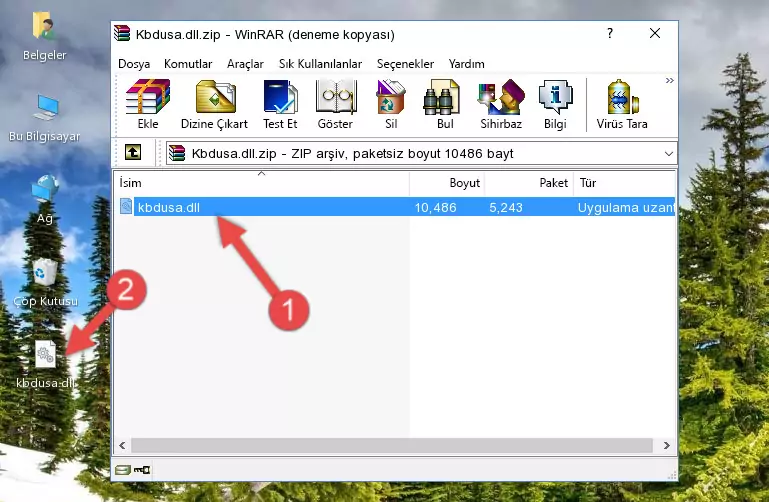The image size is (769, 502).
Task: Click horizontal scrollbar right arrow
Action: coord(666,445)
